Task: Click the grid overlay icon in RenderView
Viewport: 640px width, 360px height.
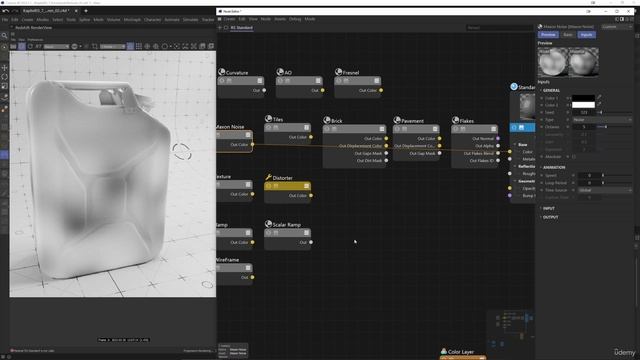Action: 139,47
